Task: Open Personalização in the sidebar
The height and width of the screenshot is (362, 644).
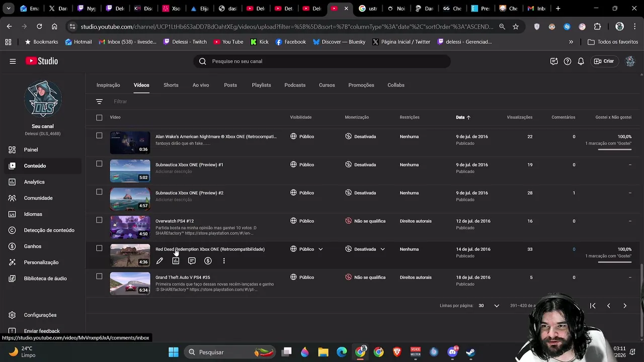Action: 43,262
